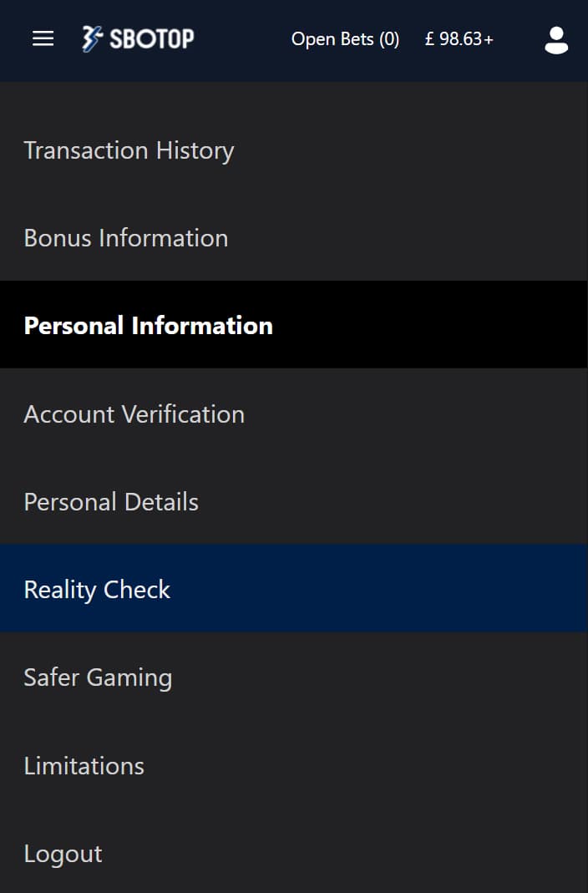Viewport: 588px width, 893px height.
Task: Open the hamburger navigation menu
Action: pos(43,38)
